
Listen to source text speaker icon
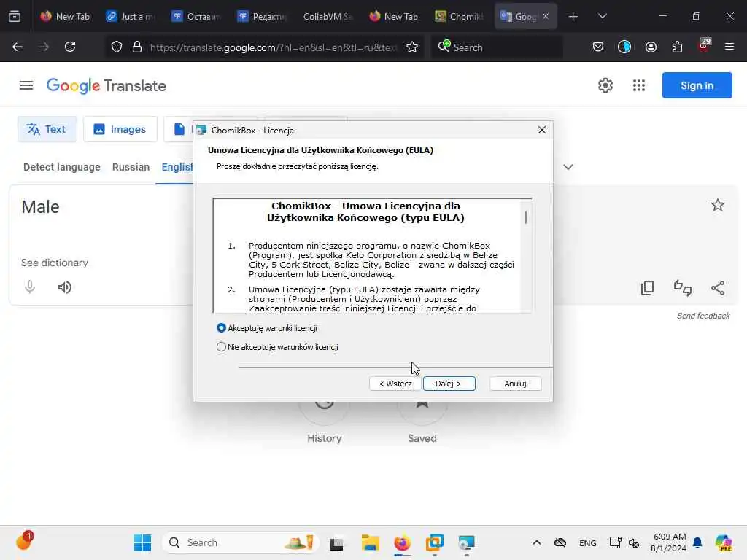[x=65, y=287]
